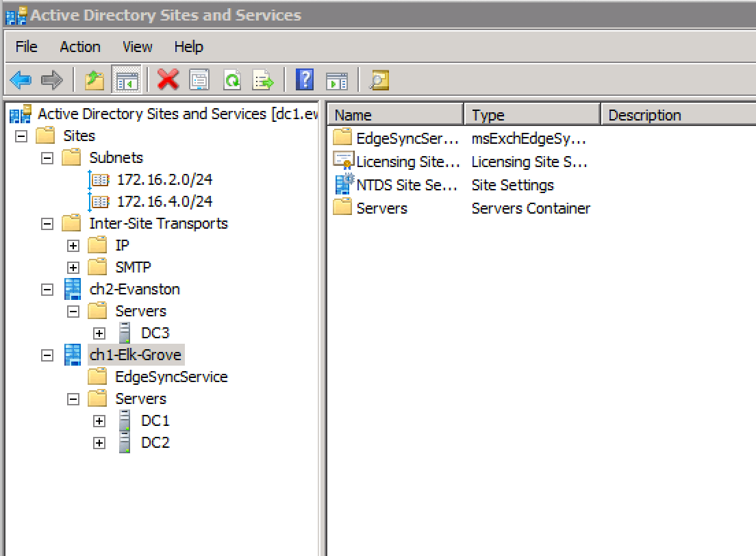The height and width of the screenshot is (556, 756).
Task: Select the ch1-Elk-Grove tree label
Action: (x=136, y=355)
